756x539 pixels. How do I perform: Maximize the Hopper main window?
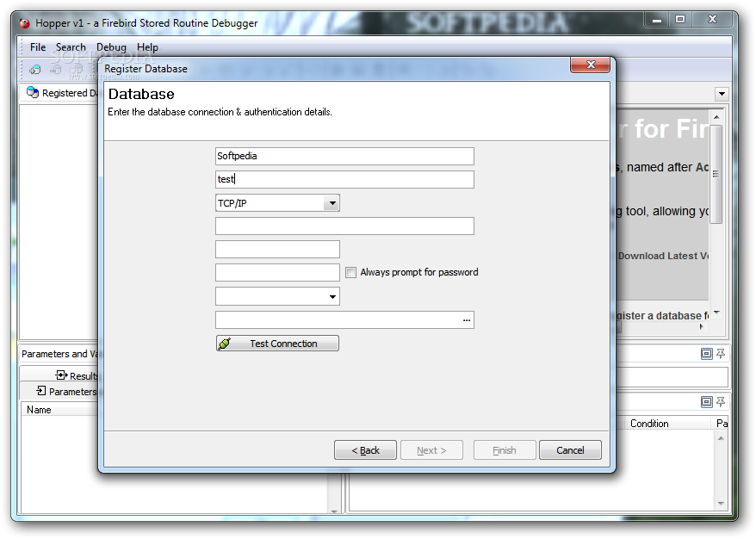pyautogui.click(x=680, y=19)
